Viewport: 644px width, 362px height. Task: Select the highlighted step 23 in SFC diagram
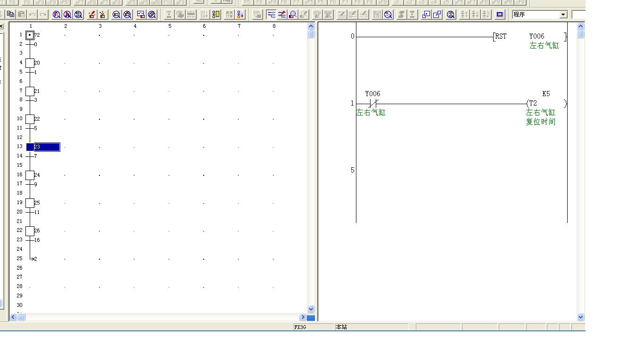click(30, 147)
